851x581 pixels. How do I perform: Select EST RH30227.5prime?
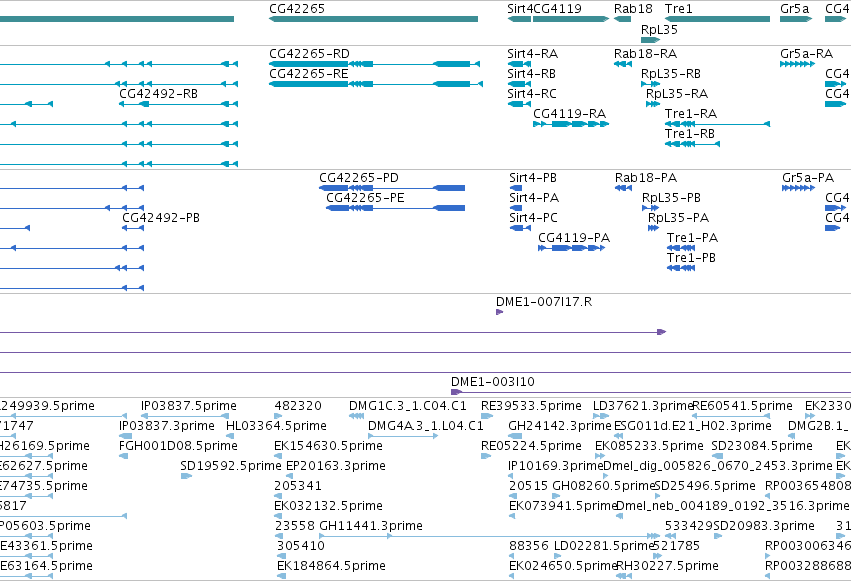(x=624, y=576)
